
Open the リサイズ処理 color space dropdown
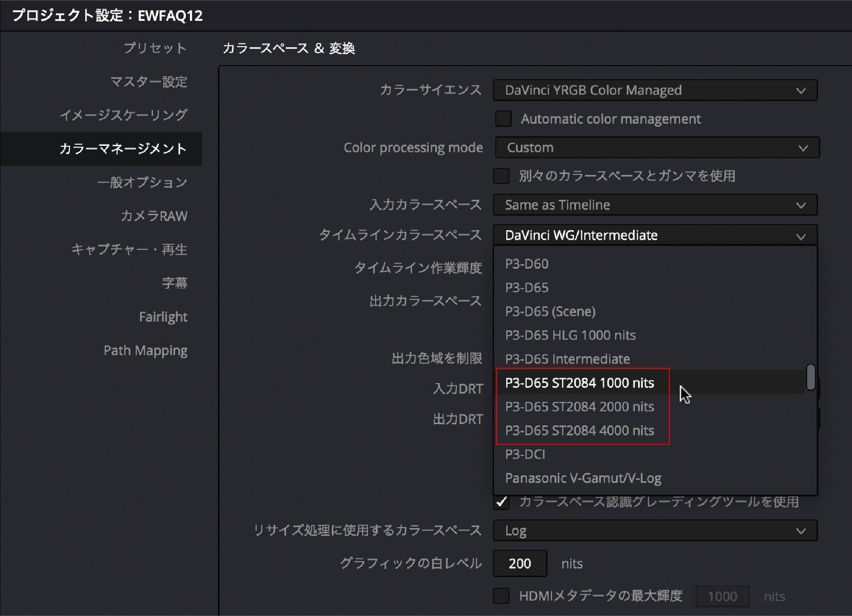click(x=655, y=530)
